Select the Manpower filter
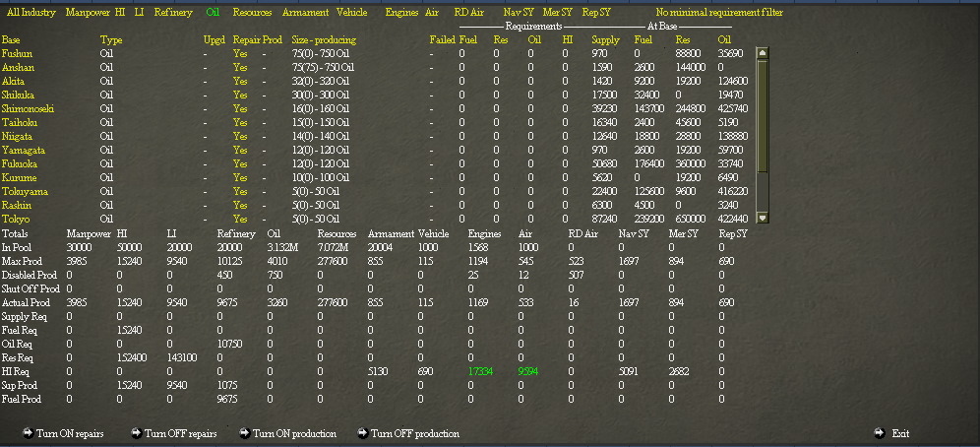Image resolution: width=980 pixels, height=447 pixels. pos(87,12)
